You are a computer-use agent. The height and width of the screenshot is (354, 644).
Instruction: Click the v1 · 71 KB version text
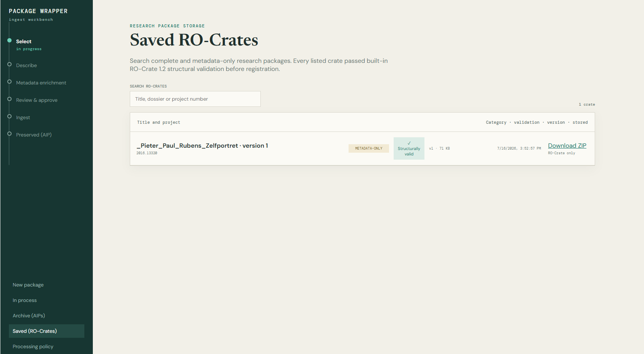tap(439, 148)
